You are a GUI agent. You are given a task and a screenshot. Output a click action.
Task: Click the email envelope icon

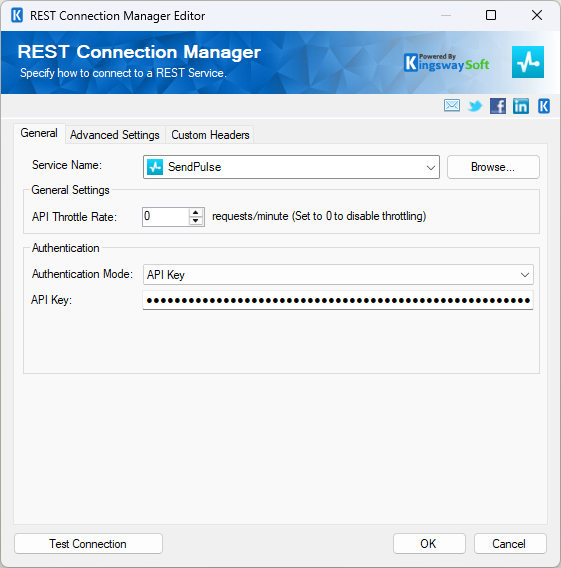click(452, 106)
